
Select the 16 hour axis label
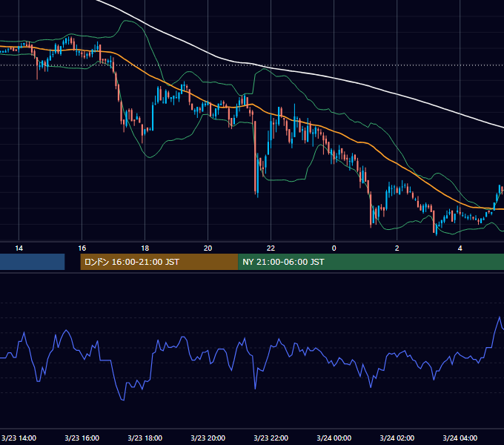[x=82, y=248]
